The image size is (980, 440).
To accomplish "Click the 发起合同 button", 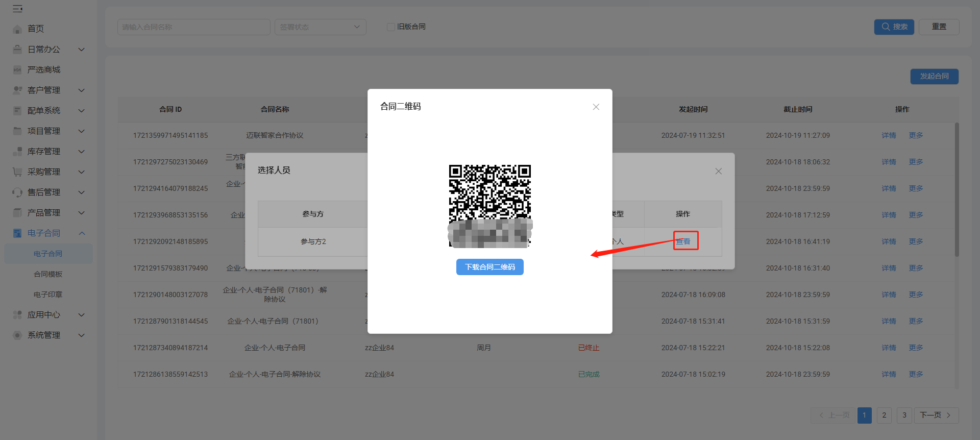I will (x=935, y=77).
